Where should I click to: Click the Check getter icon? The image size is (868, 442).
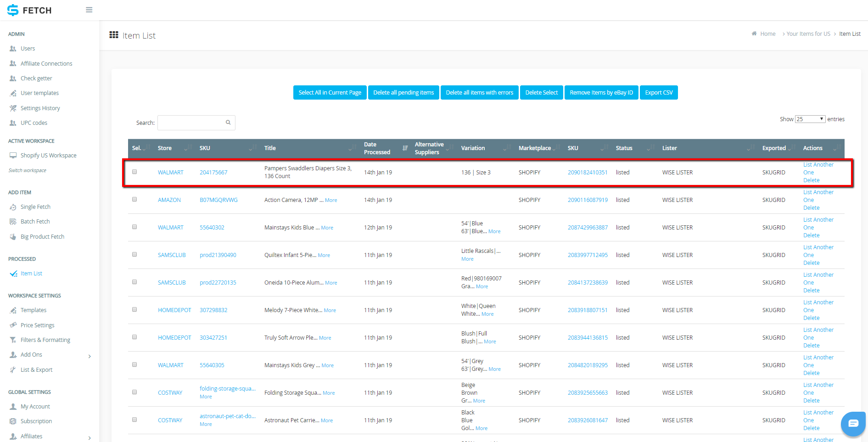point(13,78)
